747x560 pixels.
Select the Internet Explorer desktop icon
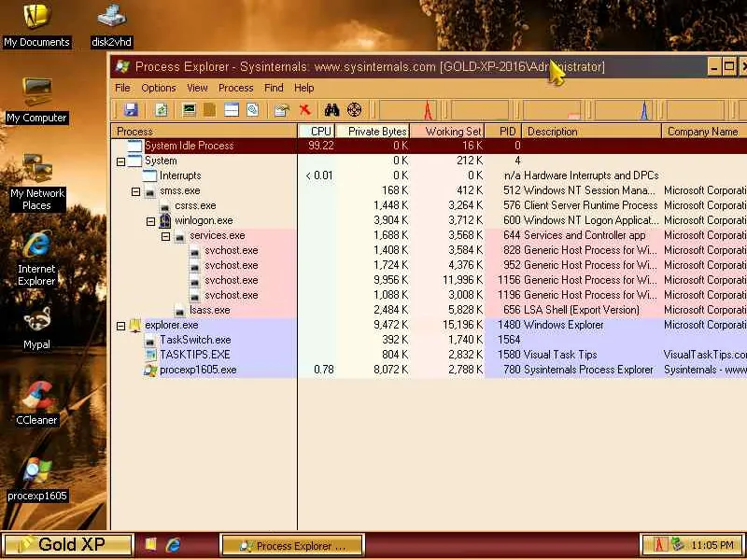[x=36, y=259]
